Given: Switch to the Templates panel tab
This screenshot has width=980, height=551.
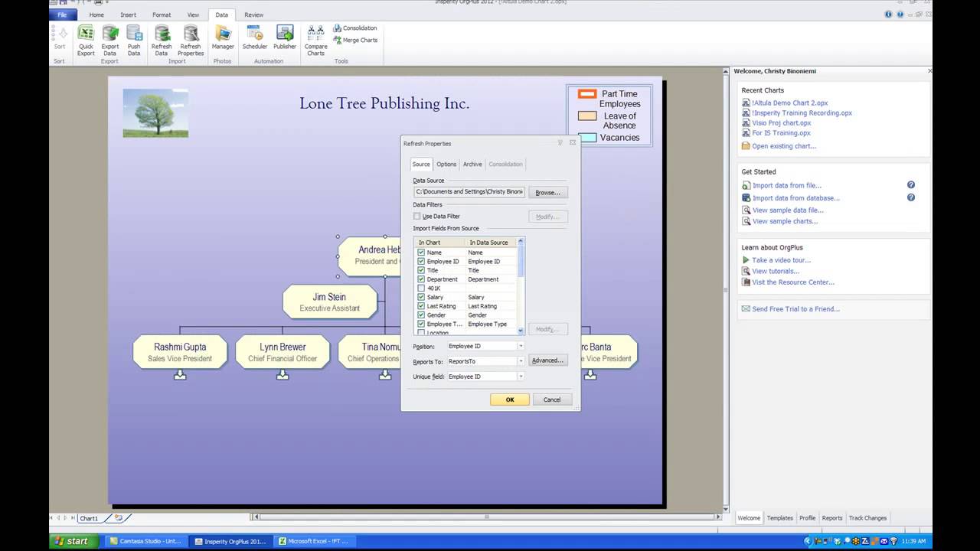Looking at the screenshot, I should click(x=780, y=518).
